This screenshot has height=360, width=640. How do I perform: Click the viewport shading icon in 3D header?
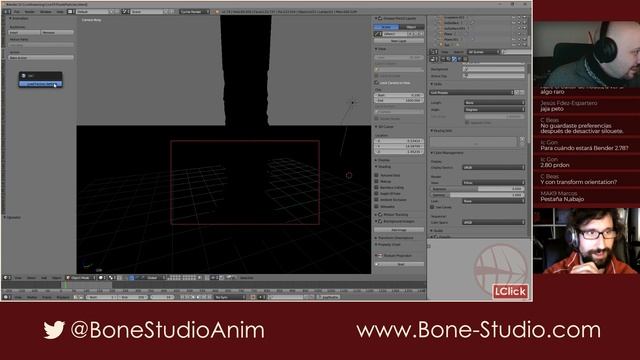coord(102,278)
